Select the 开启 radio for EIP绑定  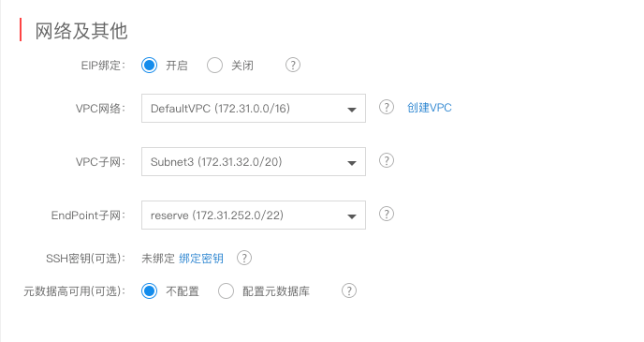coord(149,65)
